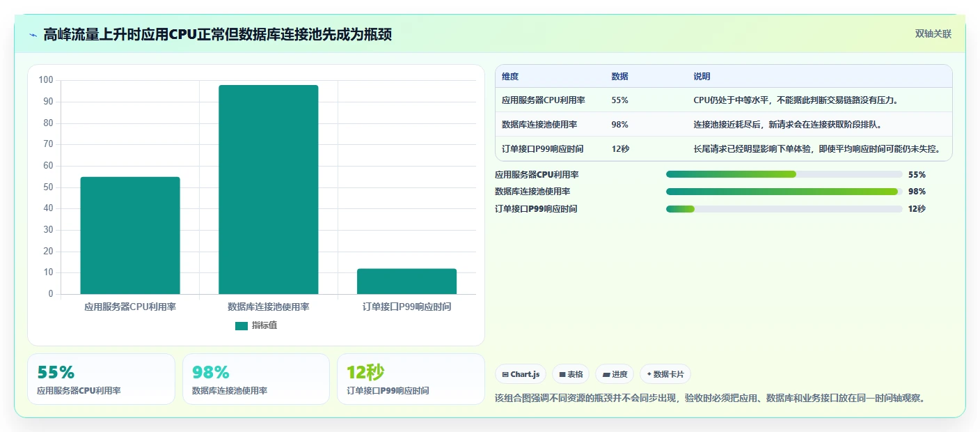Screen dimensions: 980x432
Task: Click the 50 tick on the y-axis
Action: coord(48,187)
